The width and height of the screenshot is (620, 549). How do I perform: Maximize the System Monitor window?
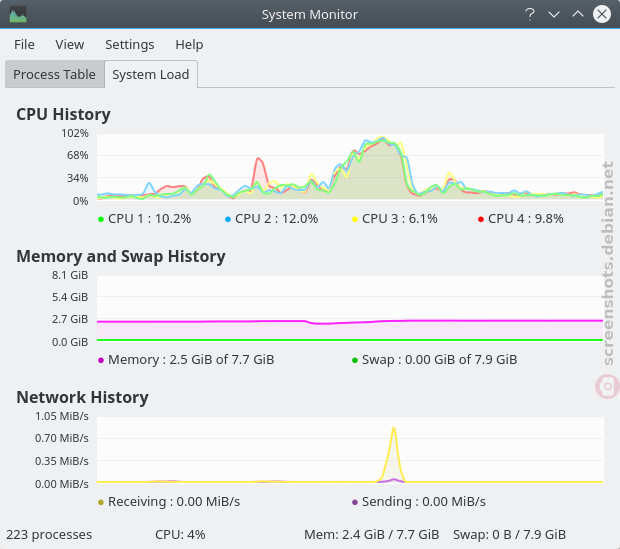click(578, 15)
